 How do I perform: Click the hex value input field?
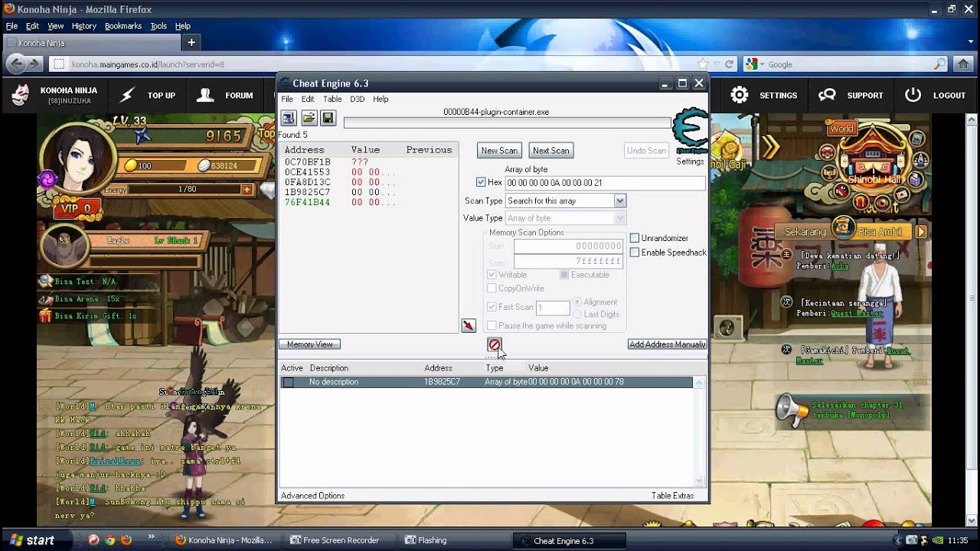pyautogui.click(x=605, y=183)
